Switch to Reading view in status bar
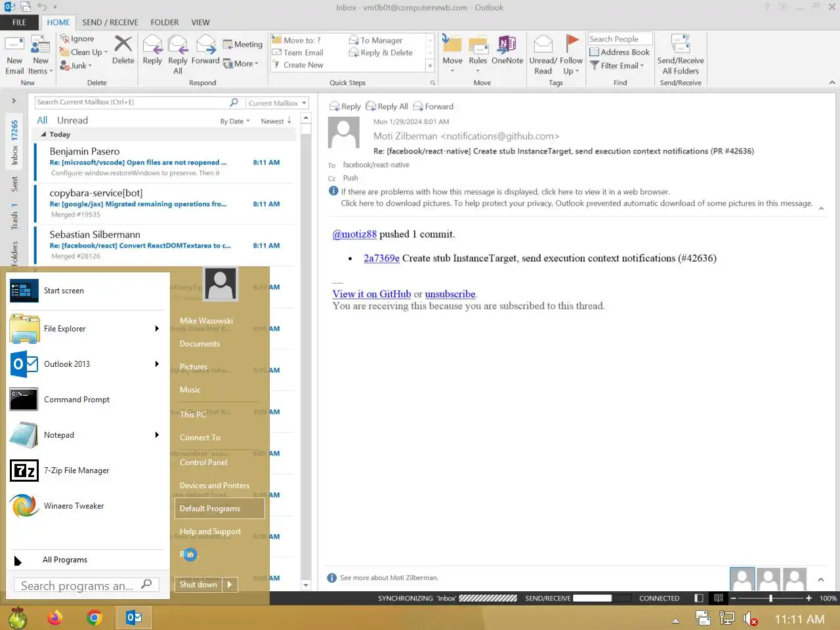 pos(719,598)
